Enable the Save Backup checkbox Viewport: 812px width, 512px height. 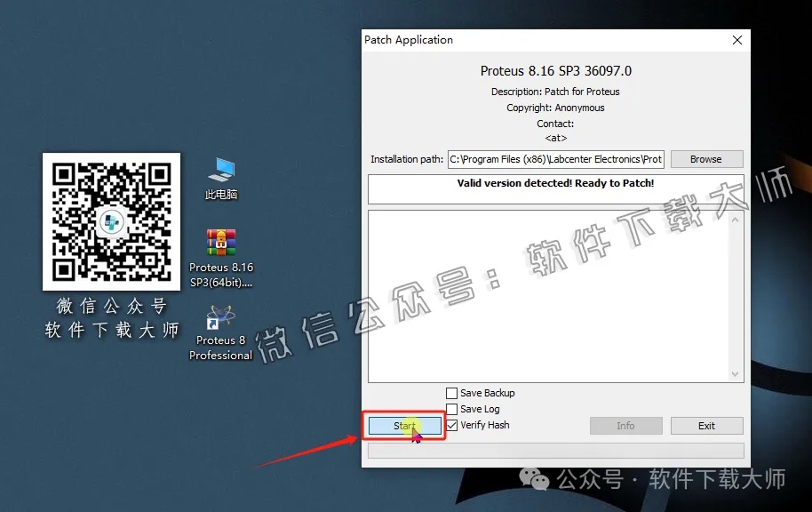451,392
